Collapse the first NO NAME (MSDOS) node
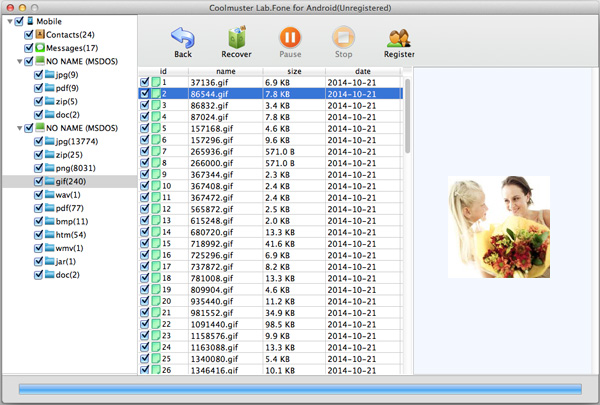This screenshot has height=405, width=600. (x=20, y=62)
